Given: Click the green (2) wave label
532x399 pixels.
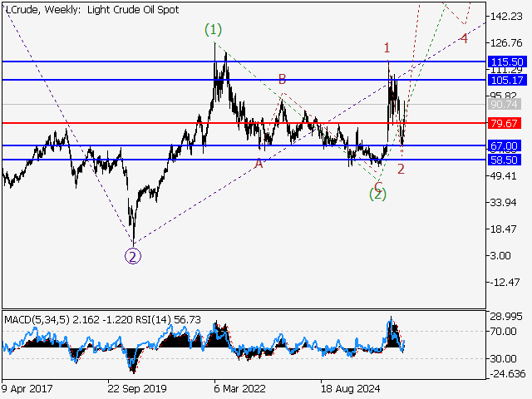Looking at the screenshot, I should point(377,195).
